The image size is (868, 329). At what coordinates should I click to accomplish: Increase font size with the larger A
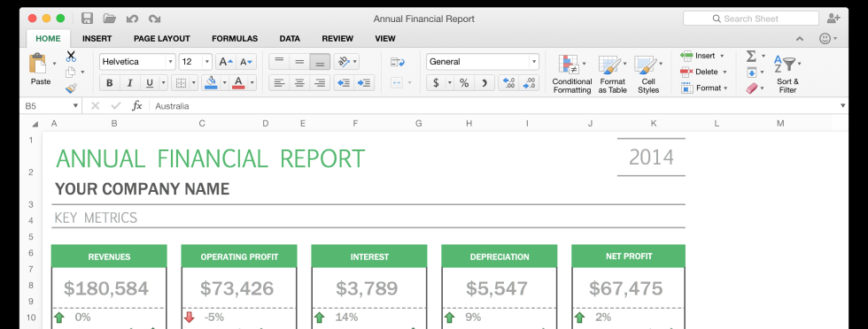(x=226, y=62)
